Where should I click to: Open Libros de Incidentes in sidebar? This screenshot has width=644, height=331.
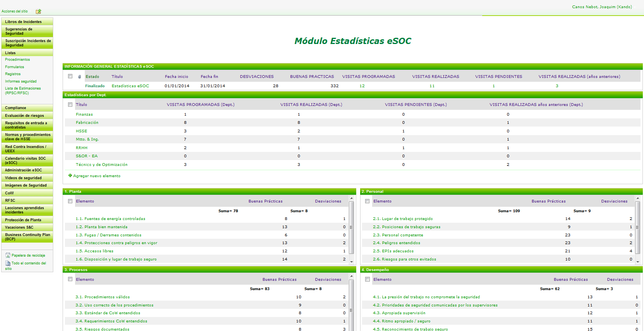23,22
